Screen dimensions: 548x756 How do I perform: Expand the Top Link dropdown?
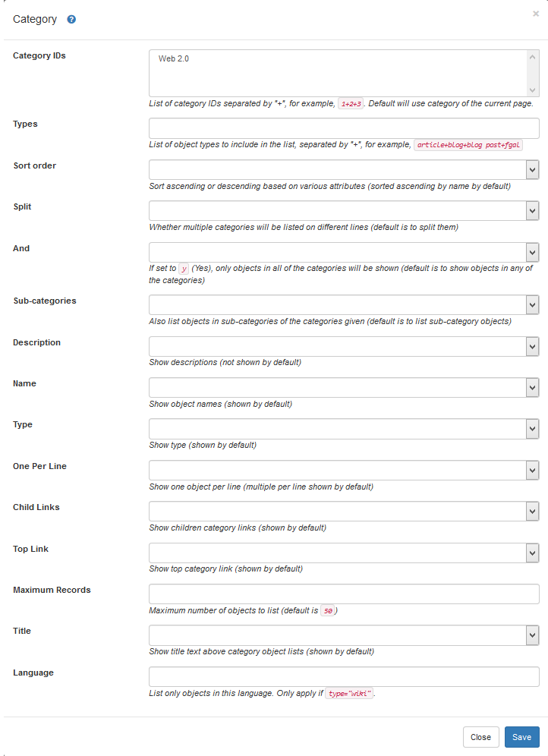[x=344, y=553]
